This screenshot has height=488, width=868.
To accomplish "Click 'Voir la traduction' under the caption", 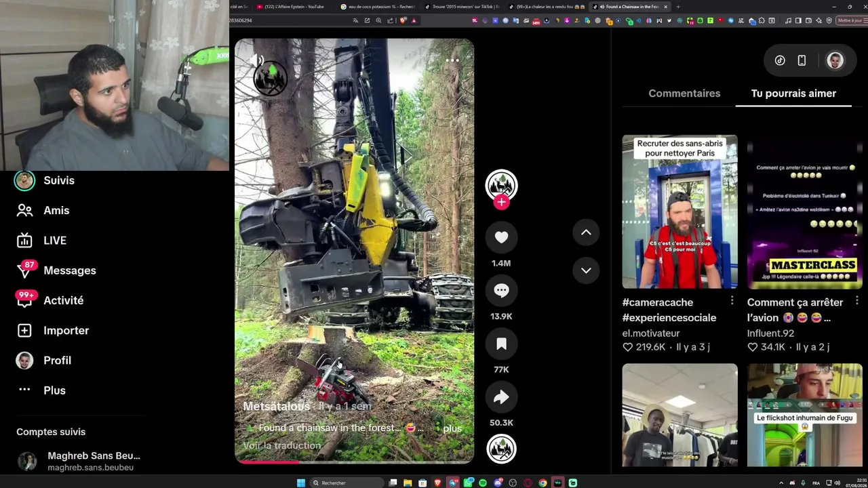I will point(281,445).
